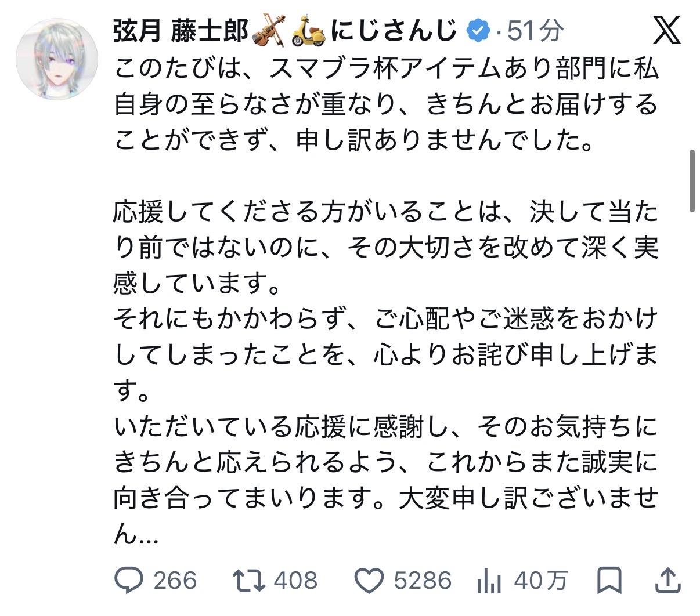The height and width of the screenshot is (616, 700).
Task: Click the 51分 timestamp
Action: 534,30
